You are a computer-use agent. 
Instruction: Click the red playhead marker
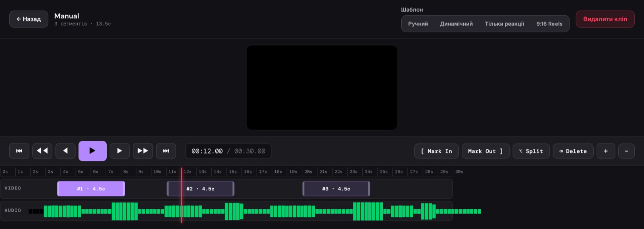(182, 195)
